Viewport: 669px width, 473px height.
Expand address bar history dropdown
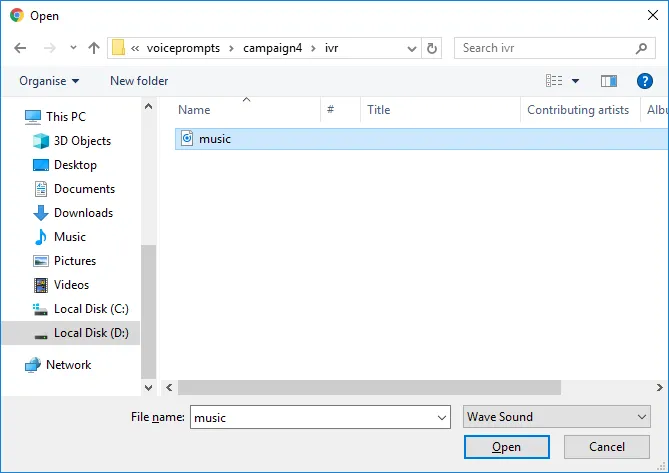tap(412, 48)
